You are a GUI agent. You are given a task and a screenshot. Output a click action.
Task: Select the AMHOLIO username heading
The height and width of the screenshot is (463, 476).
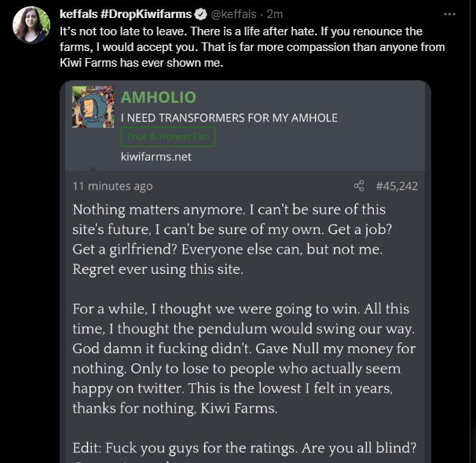pyautogui.click(x=158, y=97)
